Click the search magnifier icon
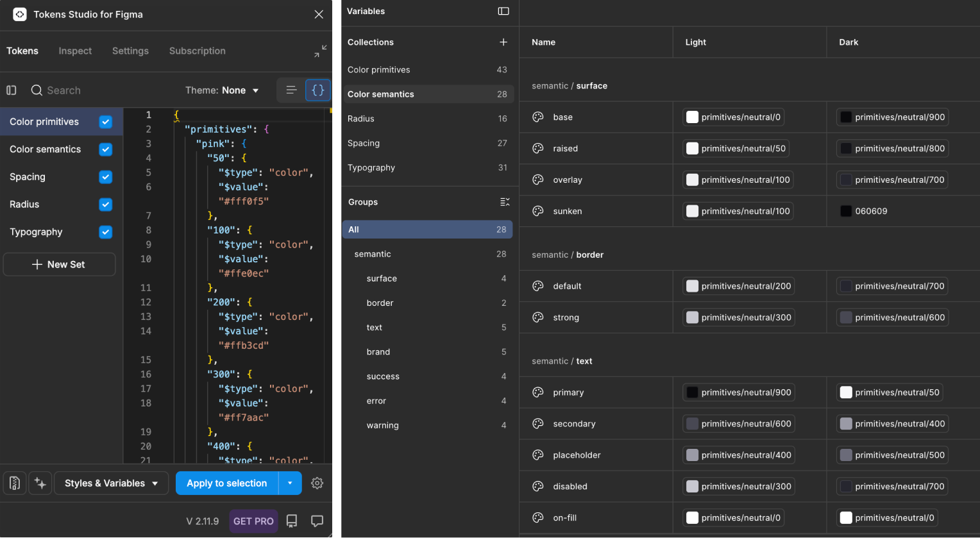Image resolution: width=980 pixels, height=538 pixels. coord(37,90)
